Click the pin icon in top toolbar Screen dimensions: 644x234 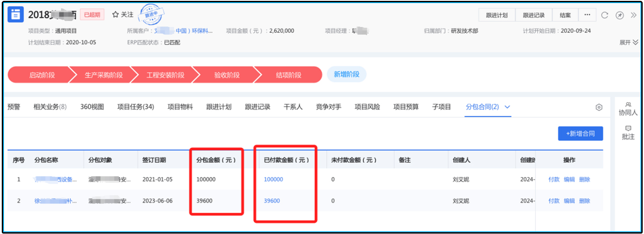pos(620,15)
